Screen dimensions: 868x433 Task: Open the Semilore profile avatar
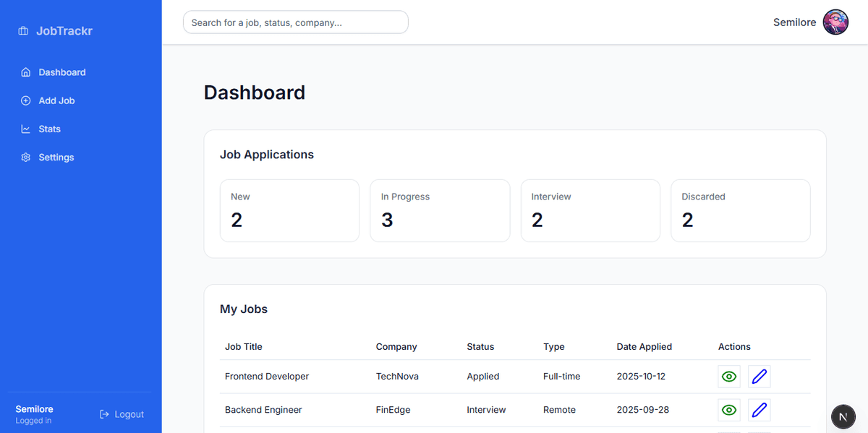click(x=835, y=22)
